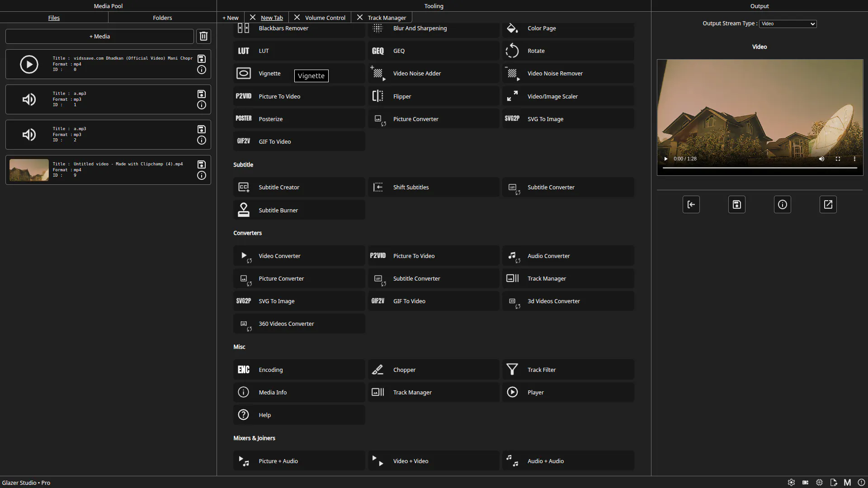Show info for the Clipchamp video item
Screen dimensions: 868x488
click(x=202, y=175)
